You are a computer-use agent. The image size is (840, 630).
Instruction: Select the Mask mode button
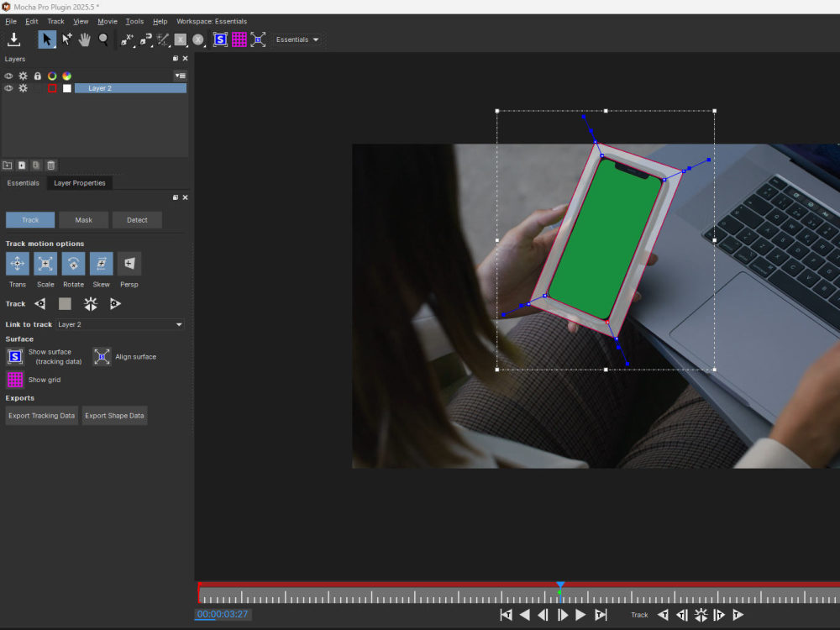[x=83, y=220]
